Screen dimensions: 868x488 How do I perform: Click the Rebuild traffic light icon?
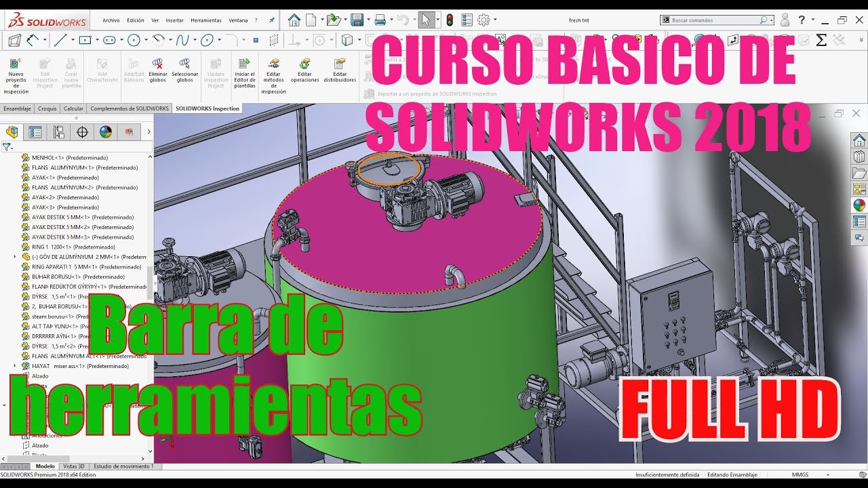click(450, 20)
